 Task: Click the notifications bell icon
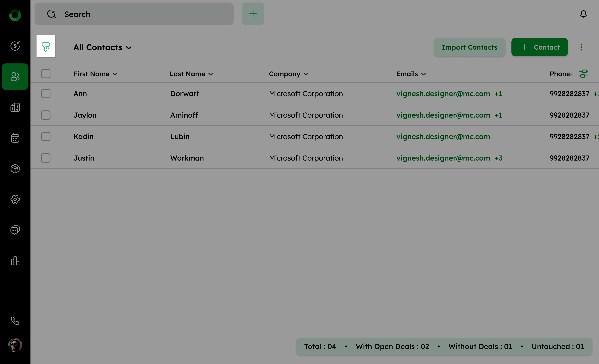[x=583, y=14]
